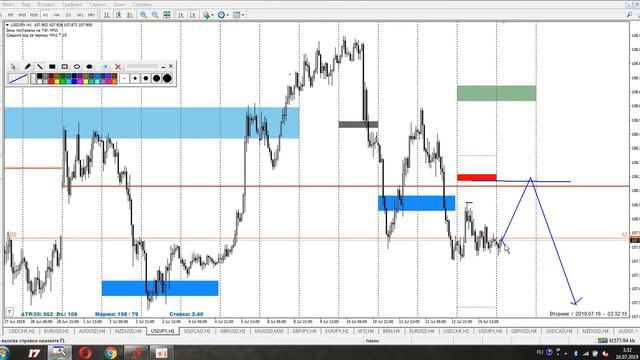Switch chart to Japanese candlesticks mode
640x360 pixels.
118,15
